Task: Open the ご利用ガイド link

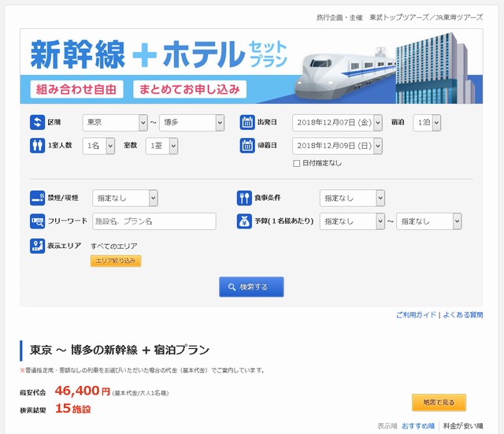Action: click(417, 315)
